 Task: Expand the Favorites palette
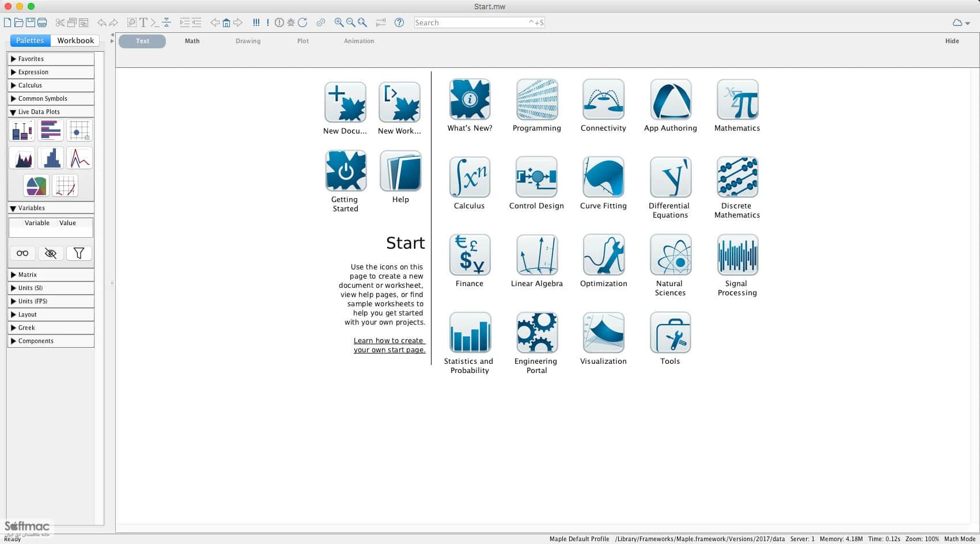pyautogui.click(x=51, y=59)
